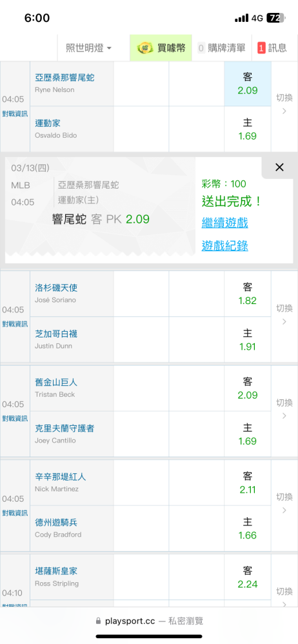The image size is (298, 644).
Task: Tap the playsport.cc address bar
Action: 149,621
